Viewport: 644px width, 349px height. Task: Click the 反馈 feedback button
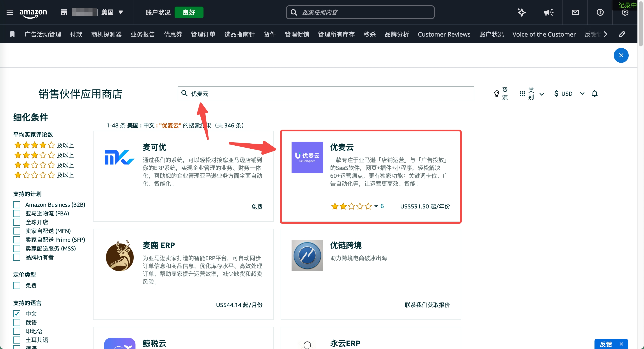coord(606,344)
